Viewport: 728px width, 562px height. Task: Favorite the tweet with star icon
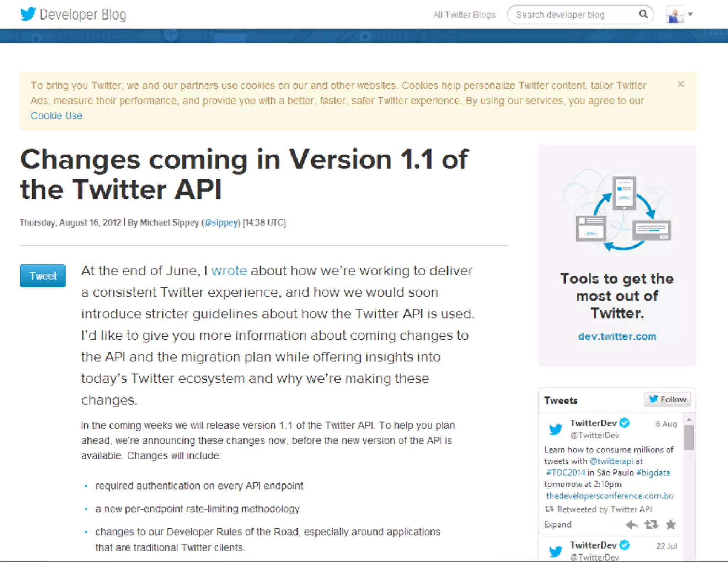(671, 524)
